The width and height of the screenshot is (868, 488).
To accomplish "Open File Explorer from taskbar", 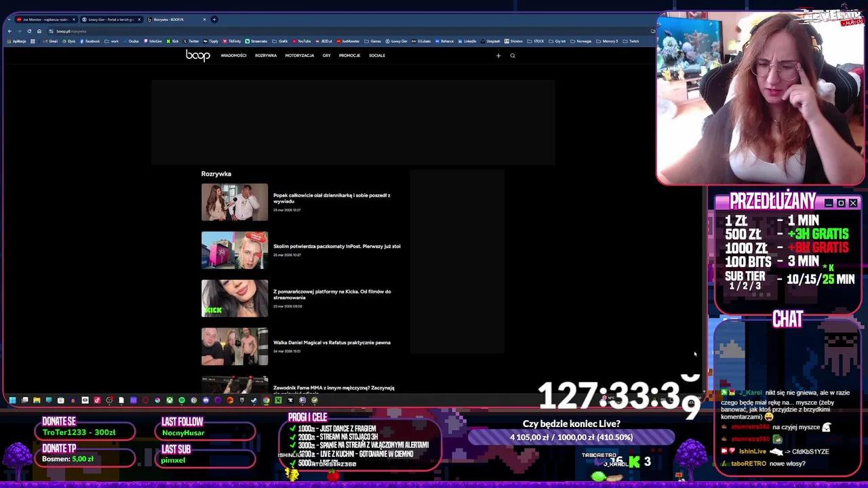I will (x=37, y=400).
